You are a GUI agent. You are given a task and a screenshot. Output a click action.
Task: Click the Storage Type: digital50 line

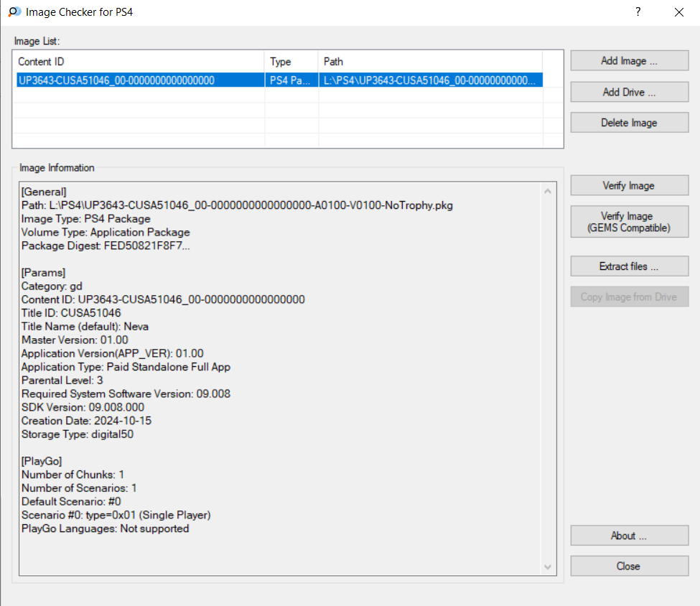coord(78,434)
